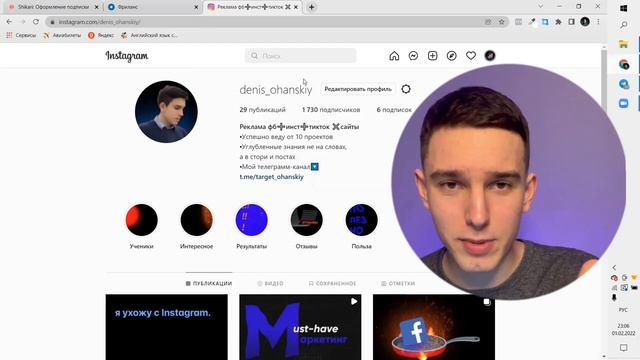Open profile settings gear icon
The image size is (640, 360).
point(406,89)
